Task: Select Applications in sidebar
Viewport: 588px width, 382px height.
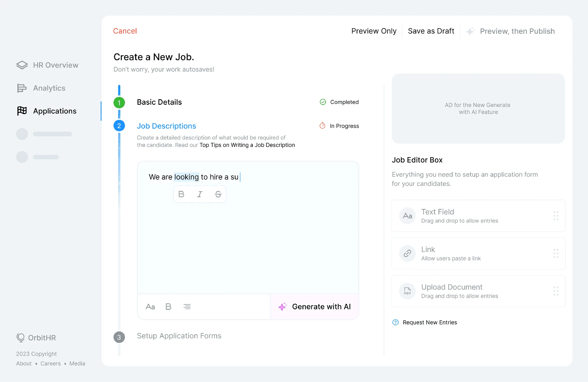Action: (47, 111)
